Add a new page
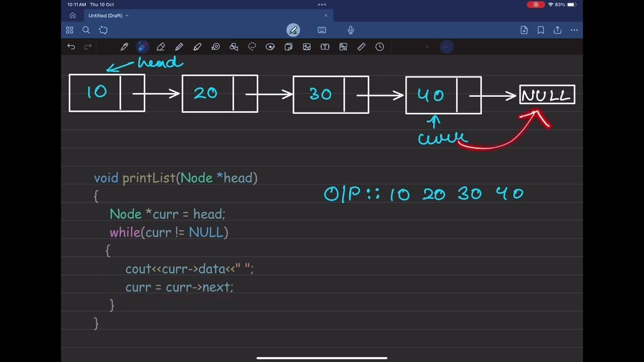This screenshot has height=362, width=644. [524, 30]
